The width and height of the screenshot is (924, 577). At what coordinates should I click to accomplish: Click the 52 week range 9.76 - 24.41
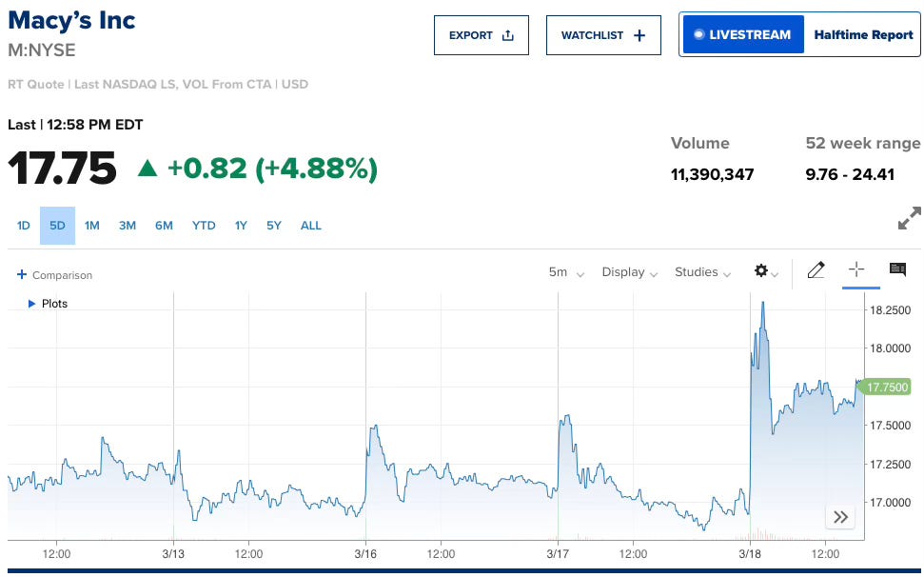(x=850, y=174)
